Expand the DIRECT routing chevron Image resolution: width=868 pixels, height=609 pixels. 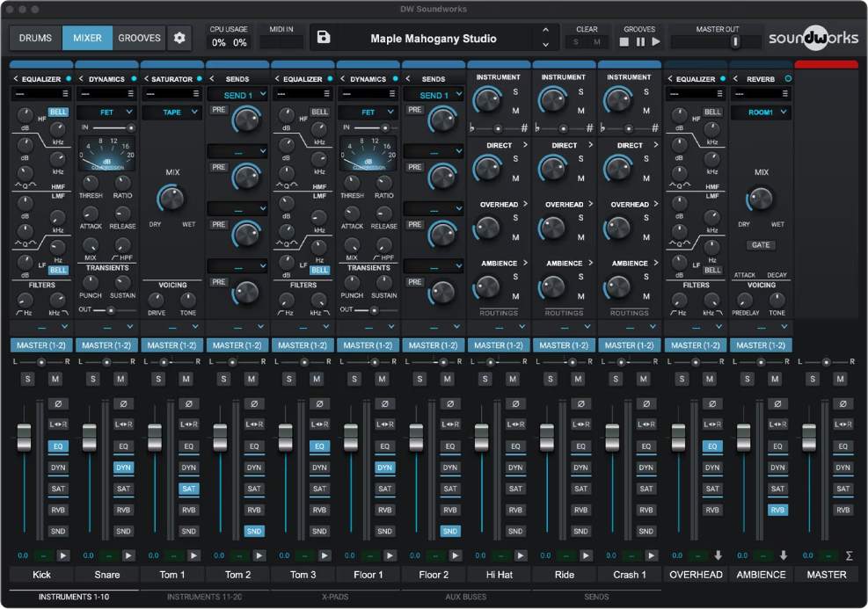(526, 145)
